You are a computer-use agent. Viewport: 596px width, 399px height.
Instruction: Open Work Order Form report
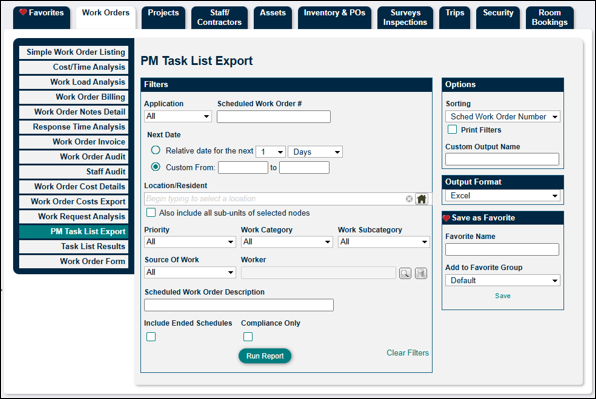[x=74, y=261]
